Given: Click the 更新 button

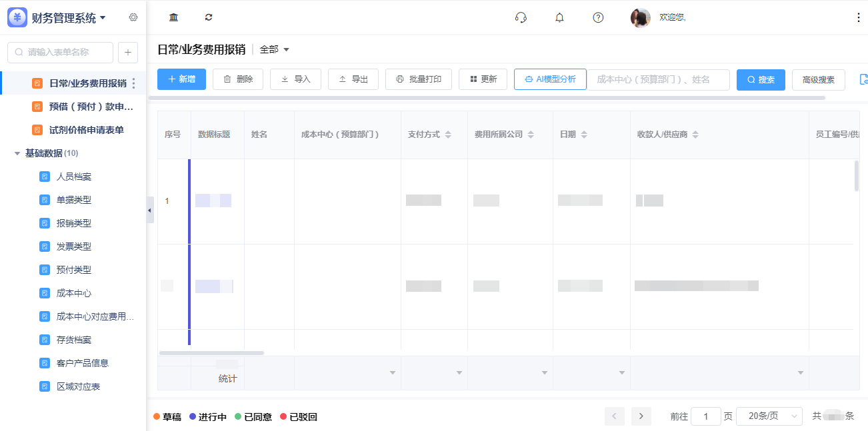Looking at the screenshot, I should click(x=483, y=79).
